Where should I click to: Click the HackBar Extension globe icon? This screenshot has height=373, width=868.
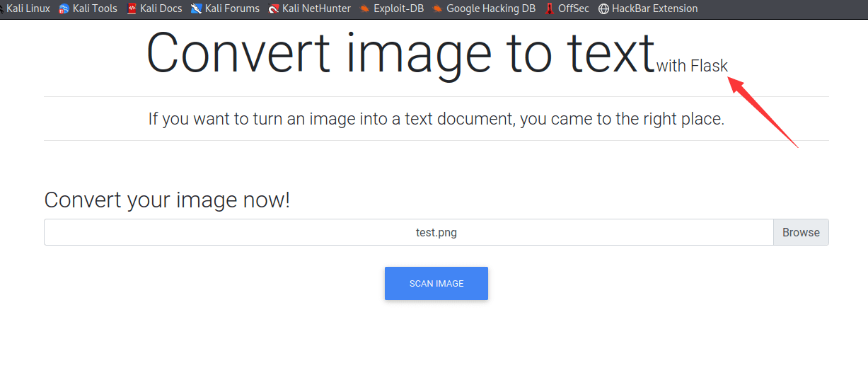603,9
